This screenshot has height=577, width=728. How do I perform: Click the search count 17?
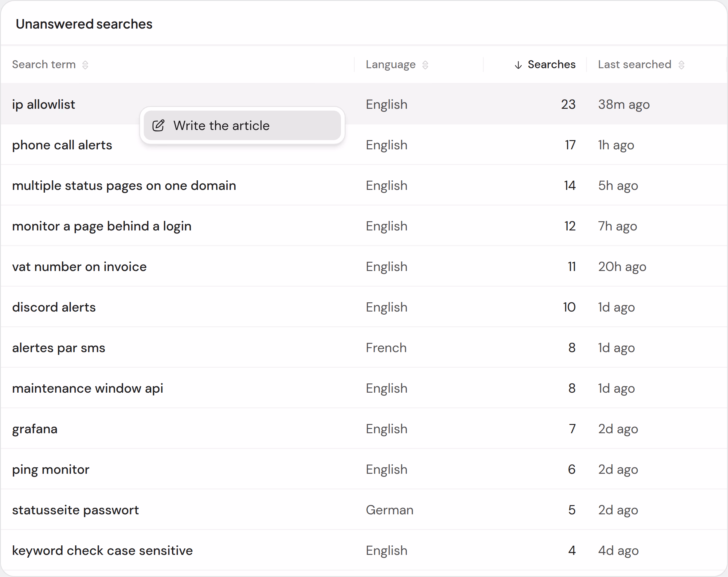570,145
